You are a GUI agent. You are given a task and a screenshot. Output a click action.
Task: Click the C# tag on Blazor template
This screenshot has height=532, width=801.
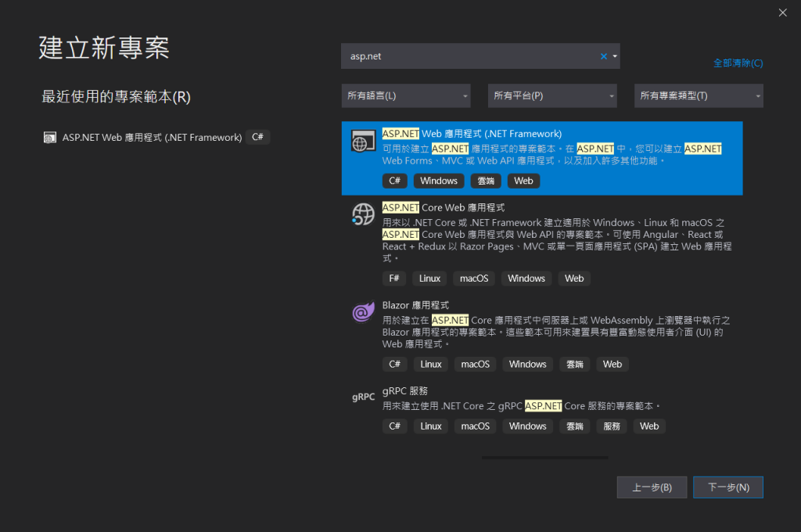point(394,365)
